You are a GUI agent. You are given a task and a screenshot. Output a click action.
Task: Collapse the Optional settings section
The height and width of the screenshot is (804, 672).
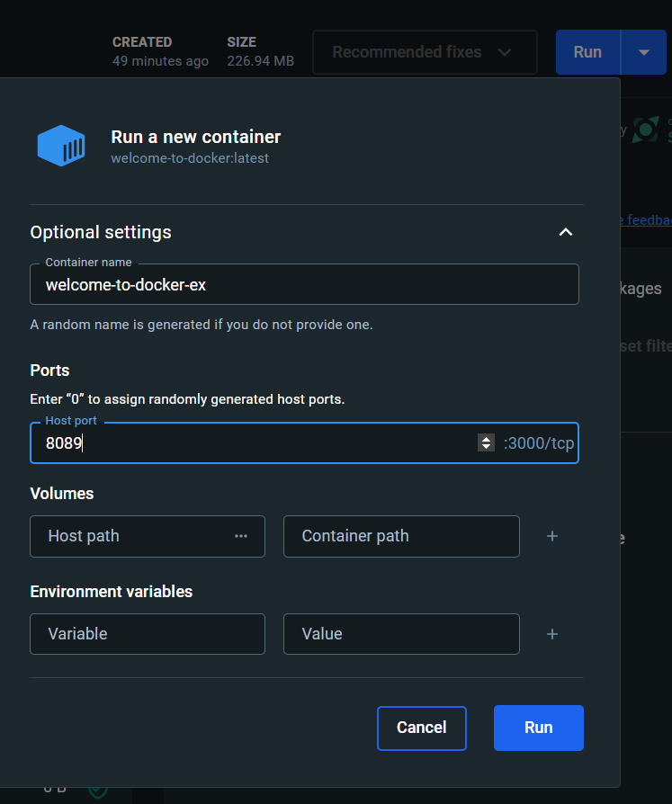click(565, 232)
